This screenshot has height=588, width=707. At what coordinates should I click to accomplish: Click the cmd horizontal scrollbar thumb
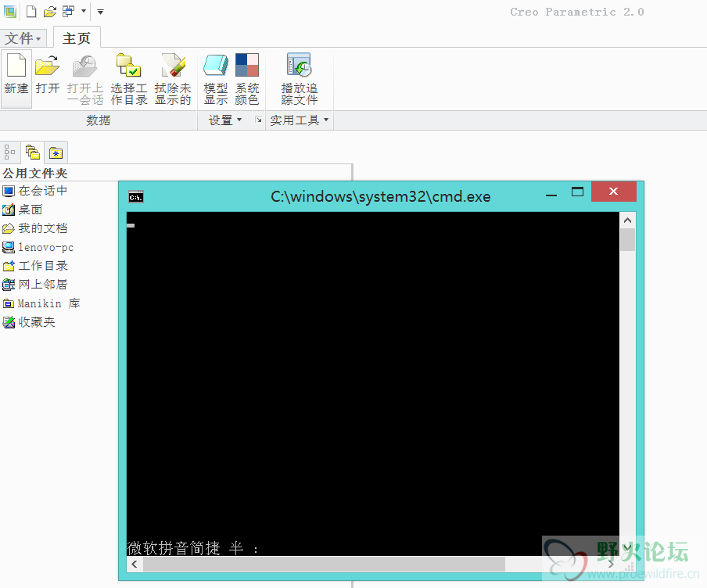(325, 564)
